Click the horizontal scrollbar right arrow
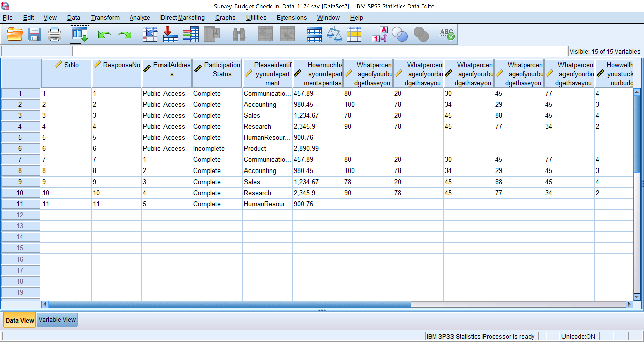Image resolution: width=644 pixels, height=342 pixels. pos(629,305)
